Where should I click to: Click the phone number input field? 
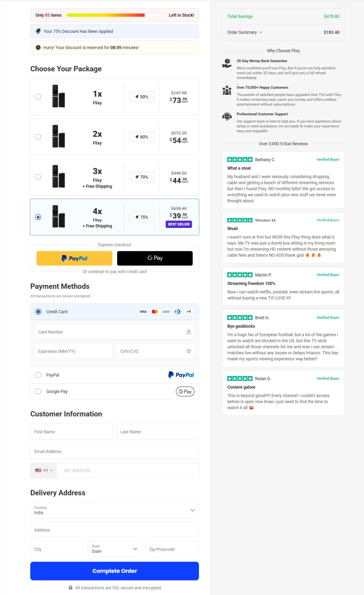click(128, 470)
